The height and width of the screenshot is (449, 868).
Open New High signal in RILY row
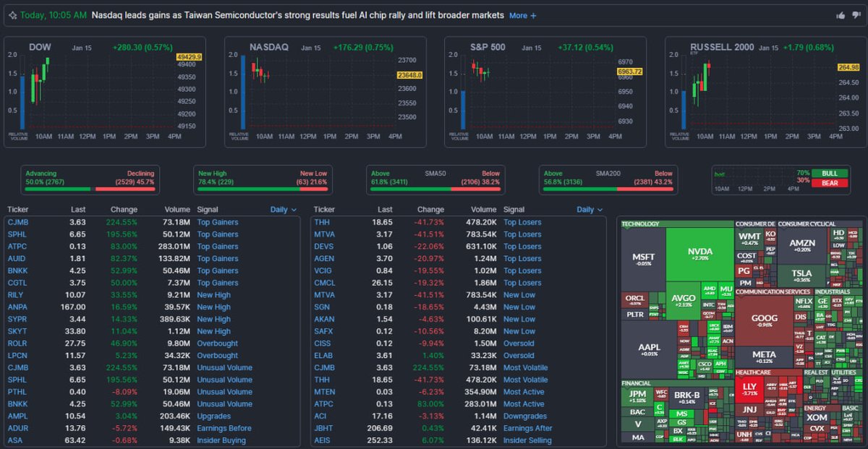214,295
